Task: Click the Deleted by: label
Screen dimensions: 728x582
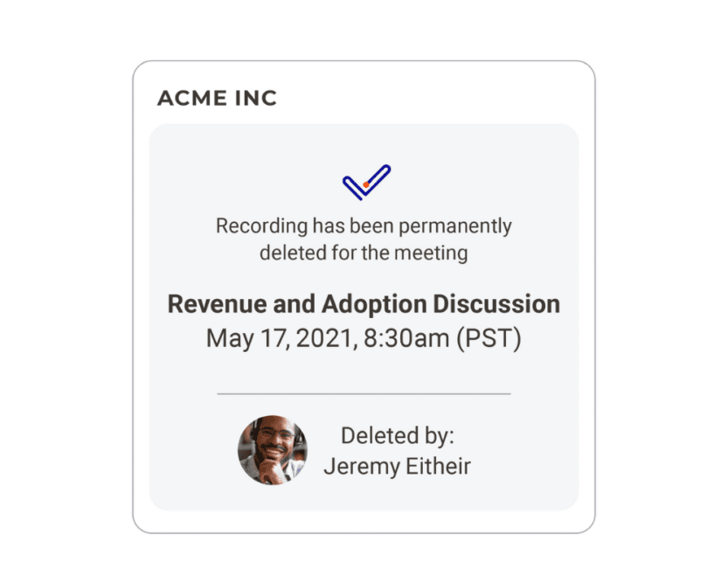Action: [x=397, y=436]
